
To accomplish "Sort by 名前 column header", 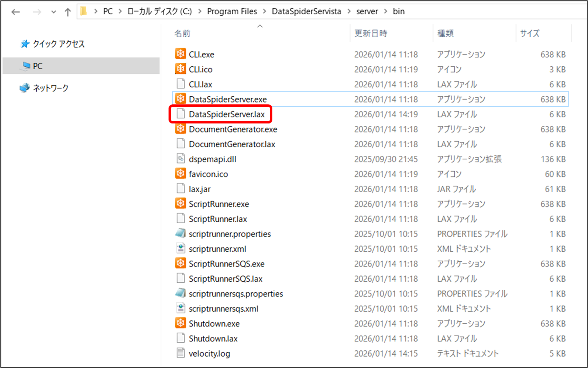I will 182,33.
